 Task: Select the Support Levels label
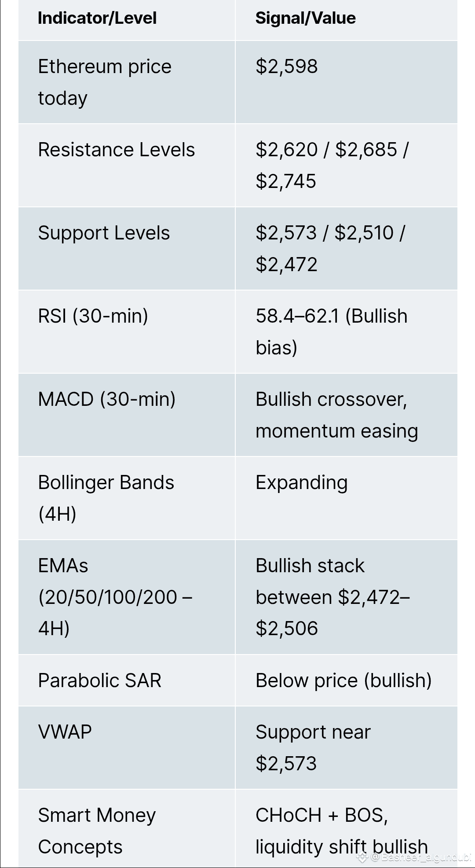coord(104,233)
